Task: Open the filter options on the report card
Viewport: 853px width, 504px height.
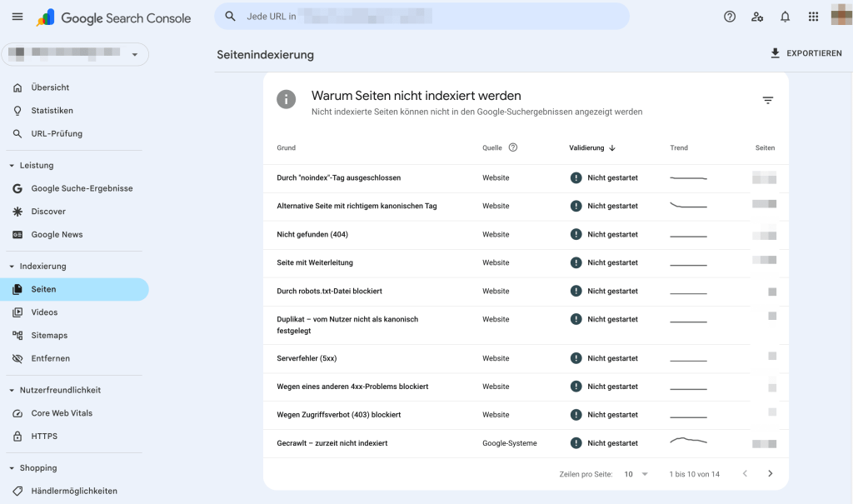Action: tap(767, 99)
